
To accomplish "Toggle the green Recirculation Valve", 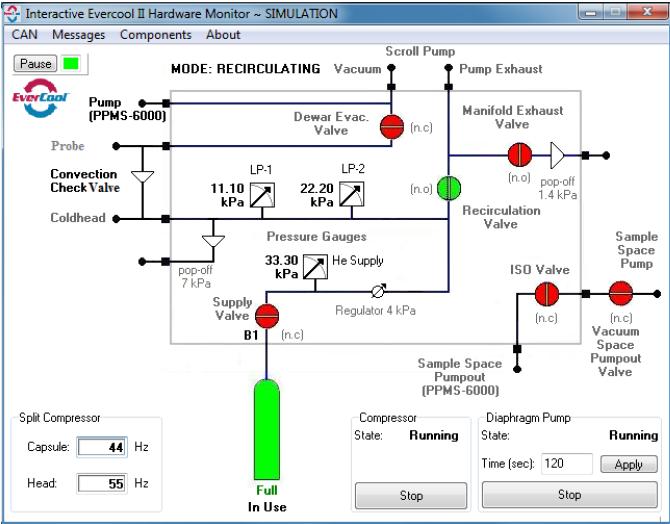I will (449, 188).
